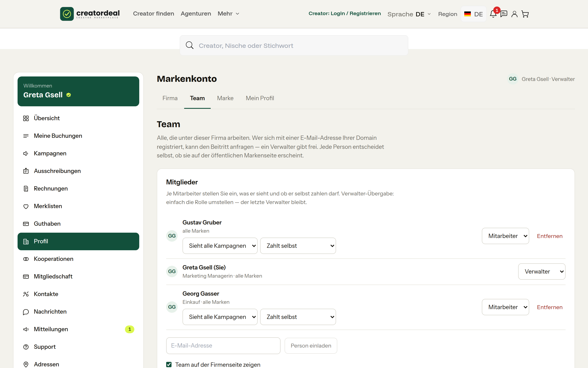Viewport: 588px width, 368px height.
Task: Open the chat messages icon in header
Action: pos(504,14)
